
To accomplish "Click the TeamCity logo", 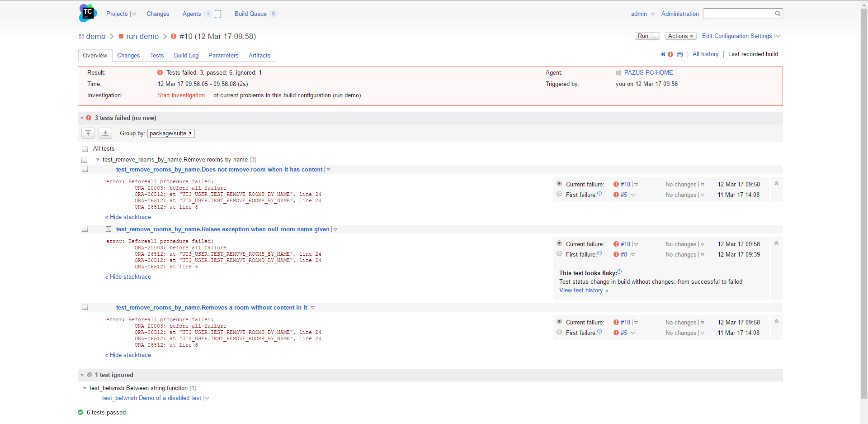I will pos(87,13).
